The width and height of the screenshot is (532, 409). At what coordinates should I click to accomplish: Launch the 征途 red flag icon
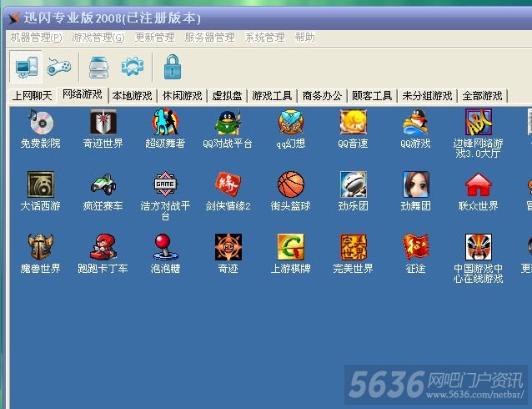(415, 247)
